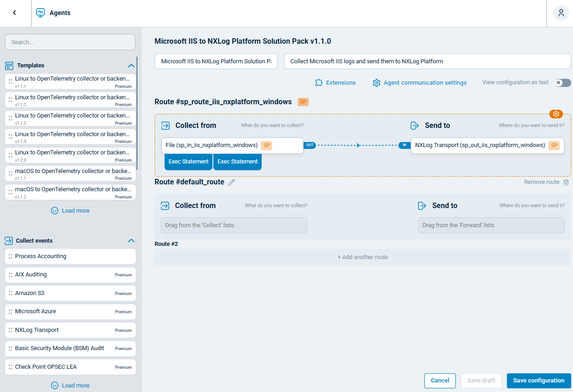The image size is (573, 392).
Task: Click Collect from icon in default route
Action: (165, 206)
